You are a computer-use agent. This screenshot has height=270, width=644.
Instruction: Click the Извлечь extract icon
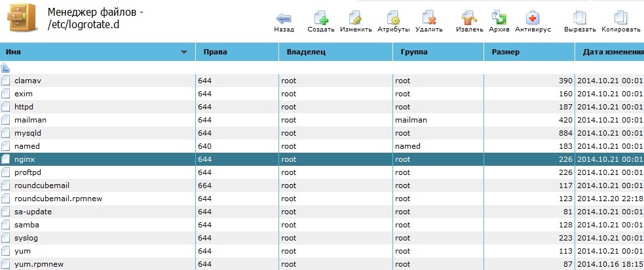[x=468, y=18]
